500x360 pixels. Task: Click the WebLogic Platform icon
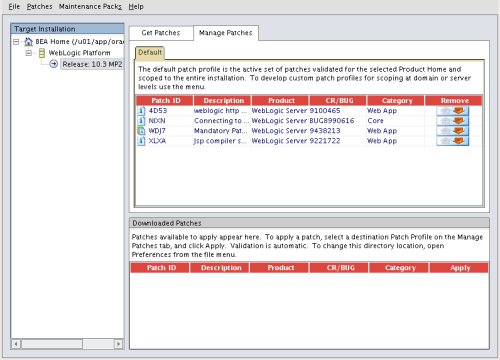42,53
